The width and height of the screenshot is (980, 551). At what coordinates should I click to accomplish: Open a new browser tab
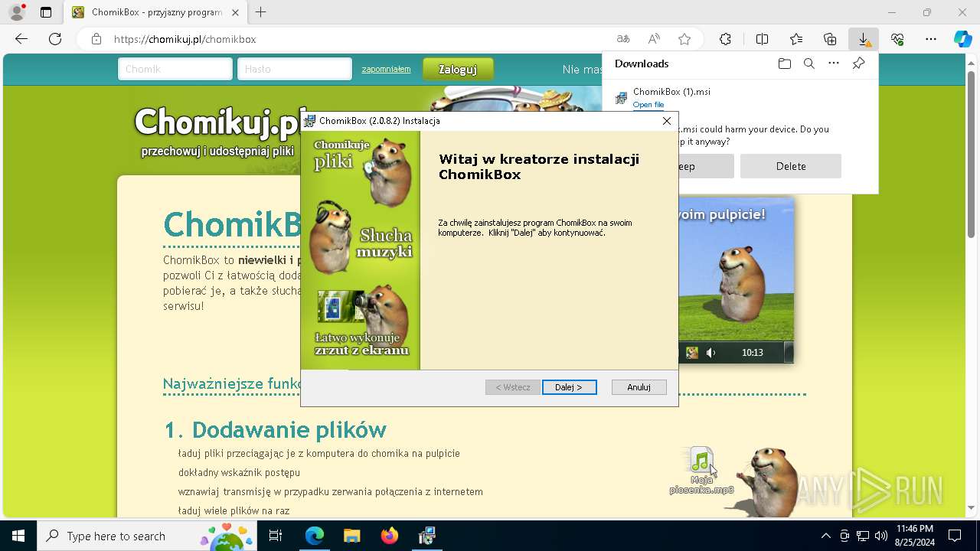pos(261,12)
